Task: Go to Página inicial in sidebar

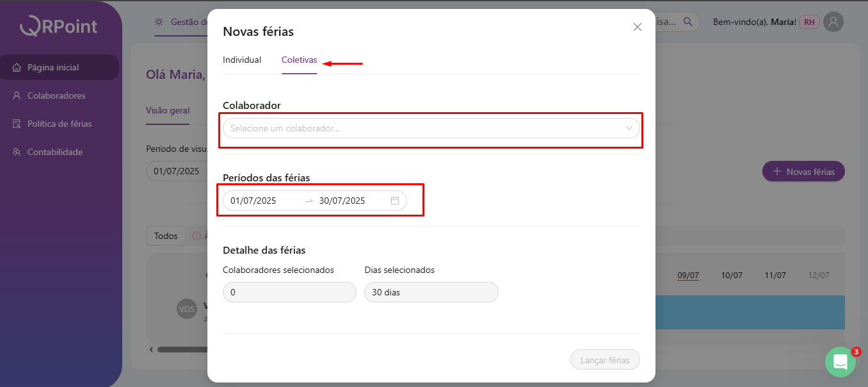Action: pyautogui.click(x=53, y=67)
